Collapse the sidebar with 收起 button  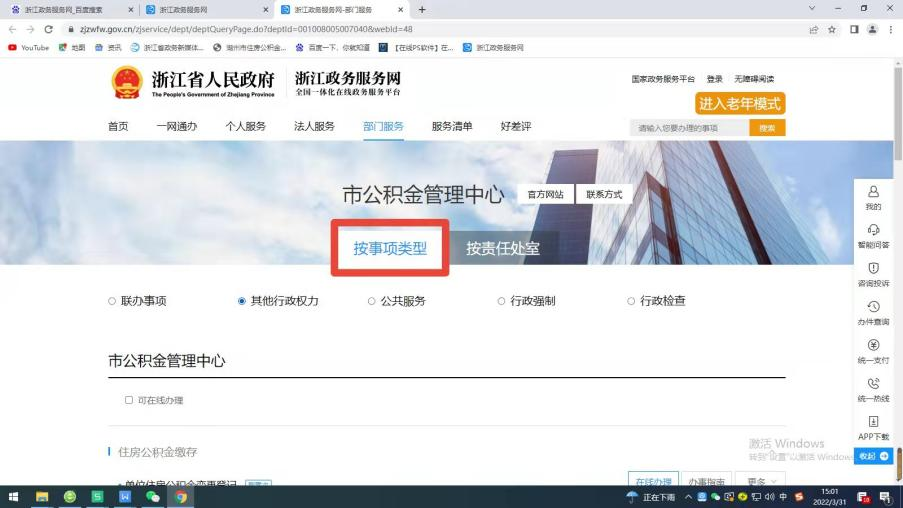(x=873, y=456)
